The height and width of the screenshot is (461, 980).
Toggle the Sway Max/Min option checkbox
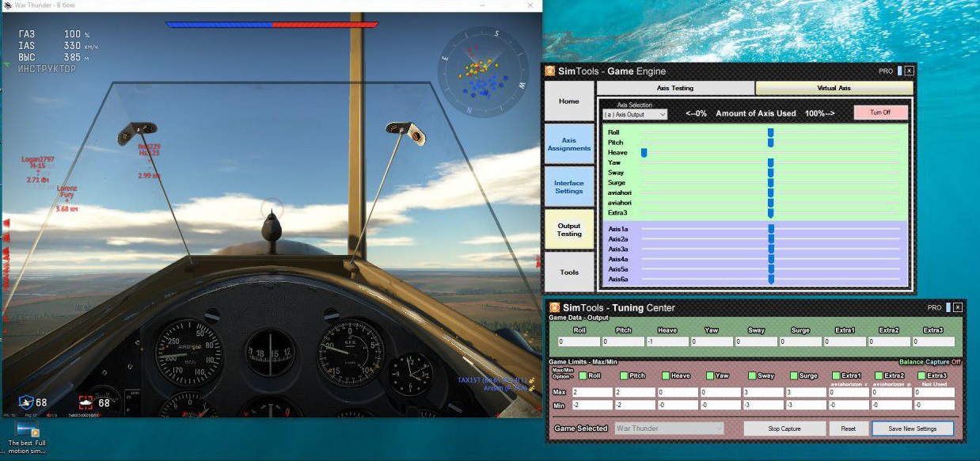tap(752, 375)
